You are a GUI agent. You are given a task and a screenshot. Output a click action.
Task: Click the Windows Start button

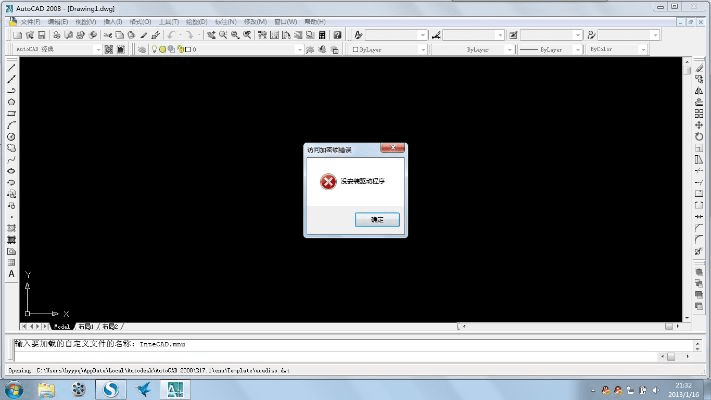pos(14,389)
